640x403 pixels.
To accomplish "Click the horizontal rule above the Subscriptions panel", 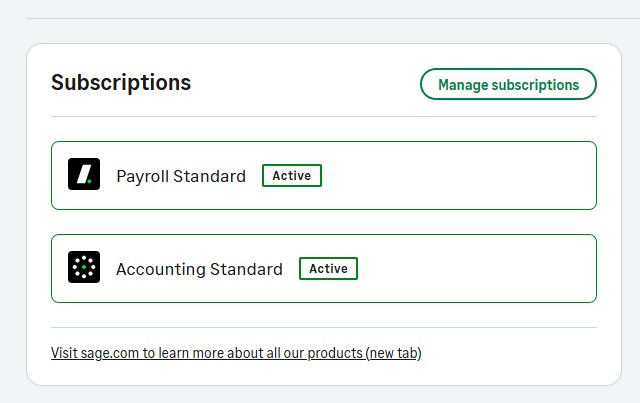I will pyautogui.click(x=333, y=18).
